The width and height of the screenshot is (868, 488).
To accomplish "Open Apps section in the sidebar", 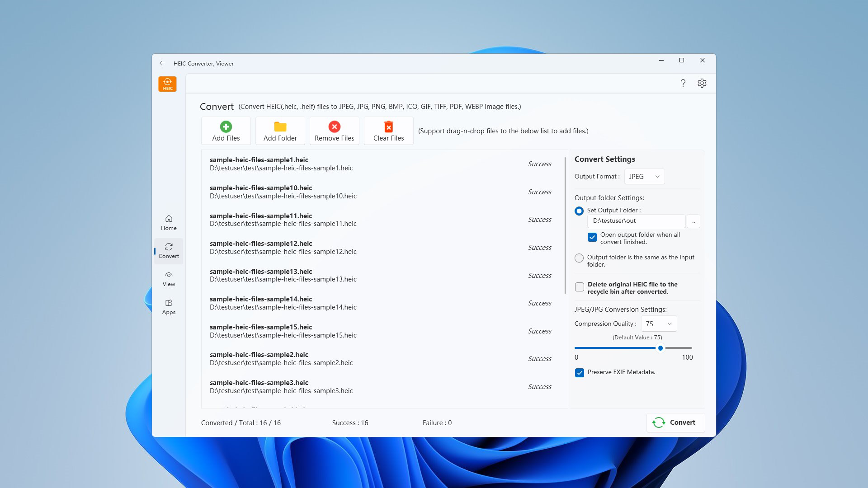I will (169, 307).
